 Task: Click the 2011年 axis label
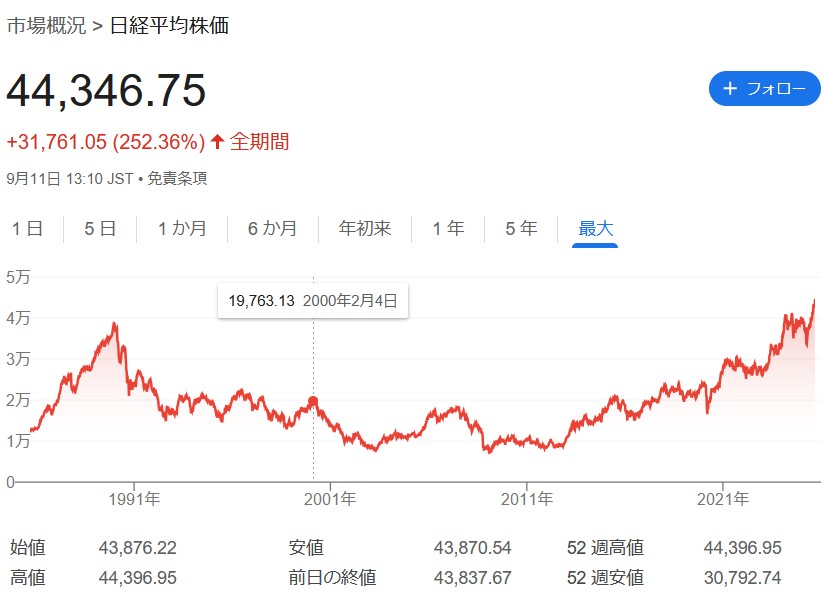tap(527, 499)
